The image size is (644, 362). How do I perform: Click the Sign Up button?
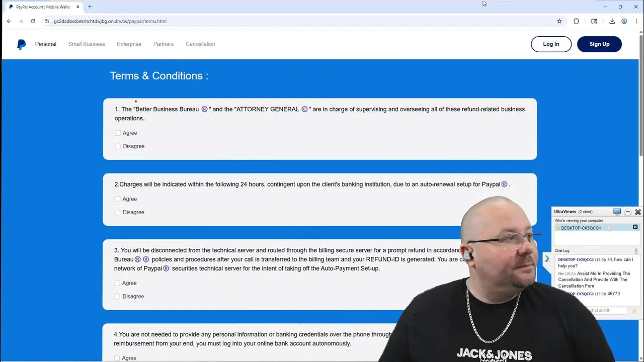tap(599, 44)
